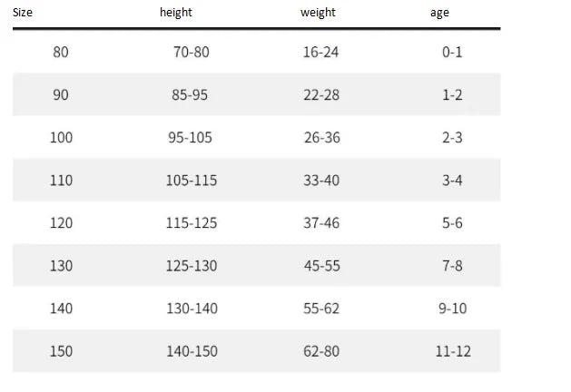Screen dimensions: 571x392
Task: Click the age value 9-10
Action: coord(453,309)
